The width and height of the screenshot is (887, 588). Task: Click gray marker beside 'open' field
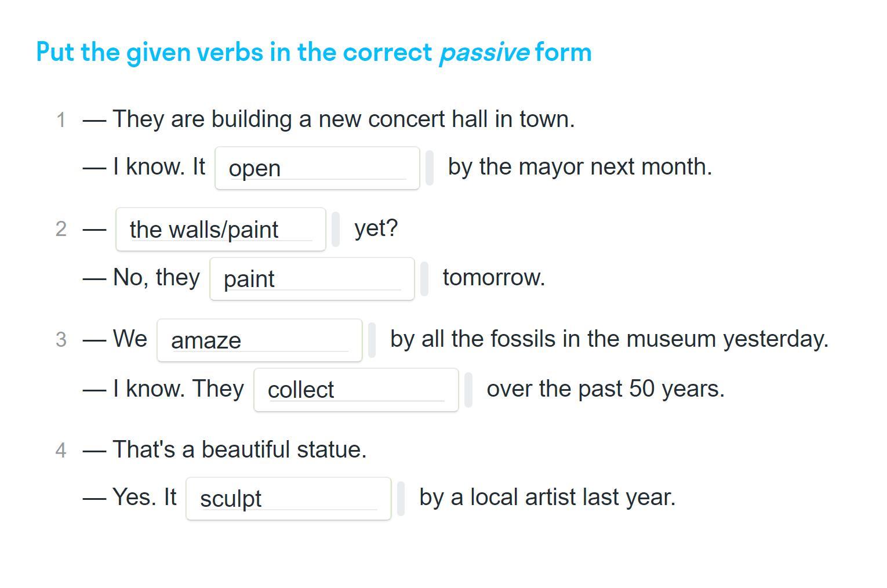(x=430, y=168)
